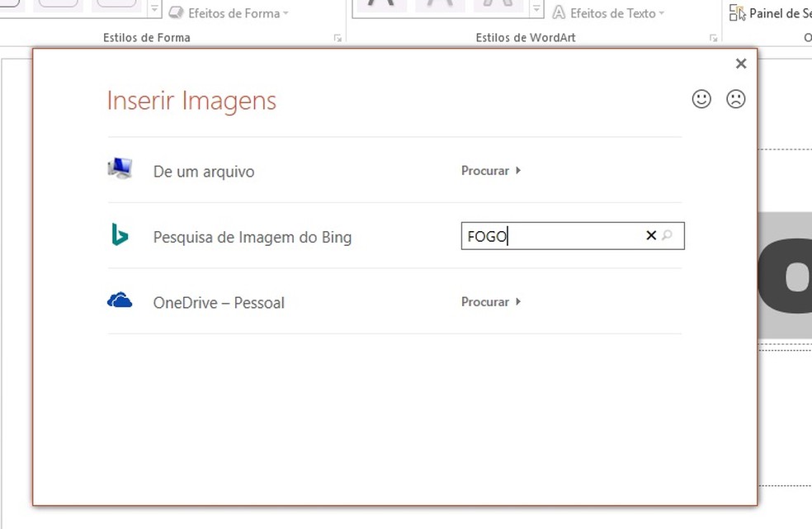Click the OneDrive cloud icon
This screenshot has width=812, height=529.
coord(120,300)
